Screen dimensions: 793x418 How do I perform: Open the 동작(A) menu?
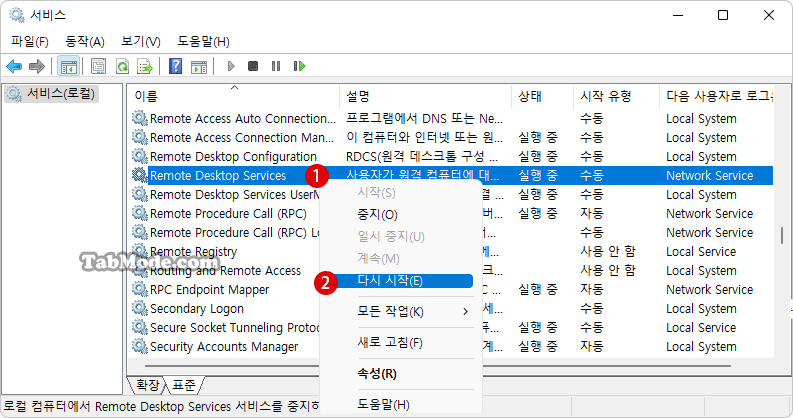pyautogui.click(x=85, y=41)
